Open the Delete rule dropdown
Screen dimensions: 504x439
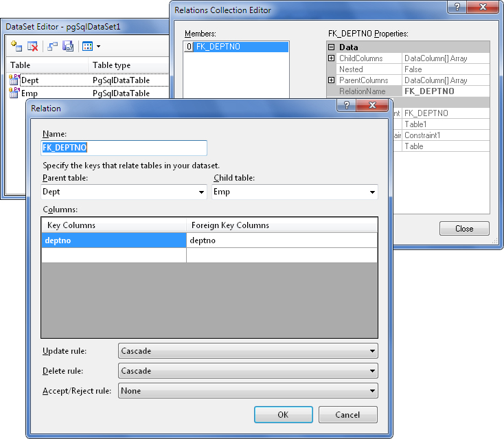372,371
